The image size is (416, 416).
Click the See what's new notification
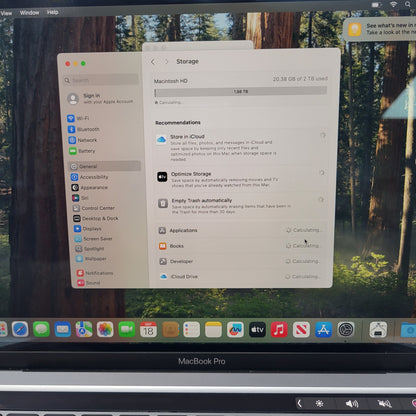[x=380, y=29]
